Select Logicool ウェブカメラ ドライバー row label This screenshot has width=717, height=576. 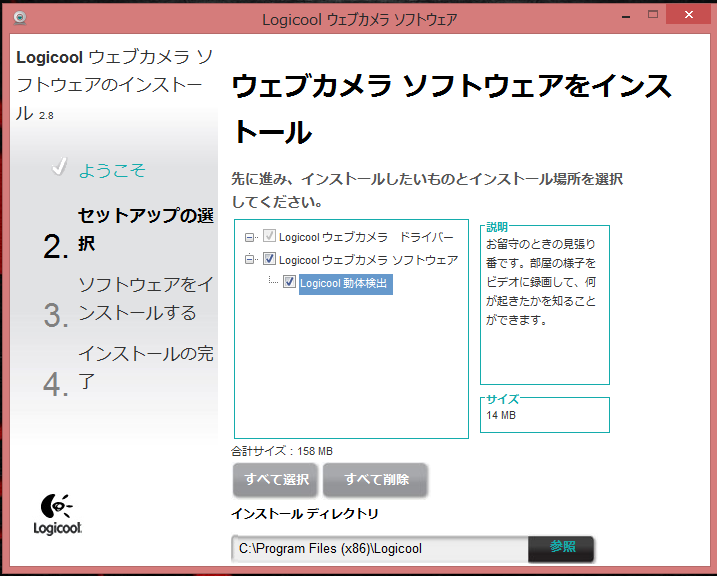366,237
